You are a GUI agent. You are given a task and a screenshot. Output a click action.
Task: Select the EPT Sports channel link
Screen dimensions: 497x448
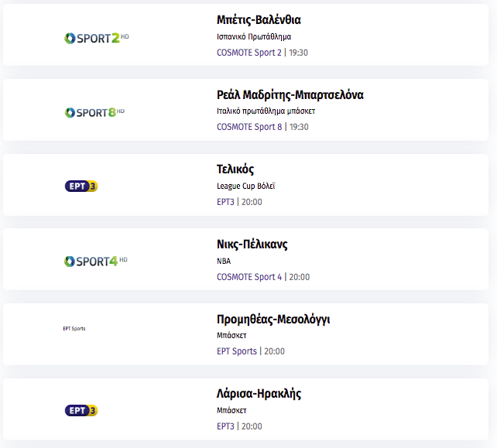pyautogui.click(x=237, y=351)
